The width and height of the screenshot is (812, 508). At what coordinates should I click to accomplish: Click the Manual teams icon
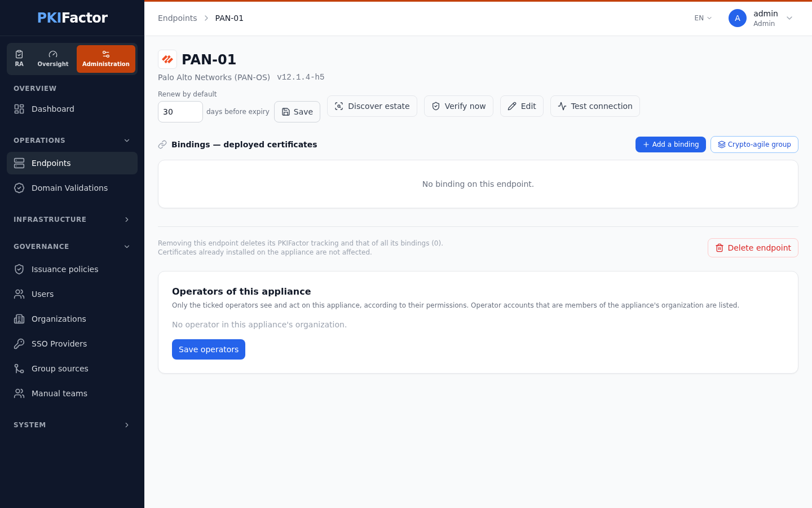tap(19, 393)
